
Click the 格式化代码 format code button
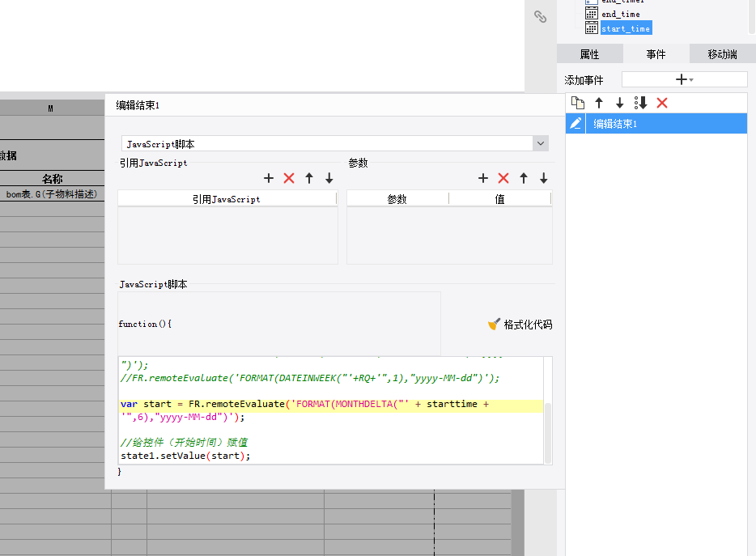tap(520, 325)
